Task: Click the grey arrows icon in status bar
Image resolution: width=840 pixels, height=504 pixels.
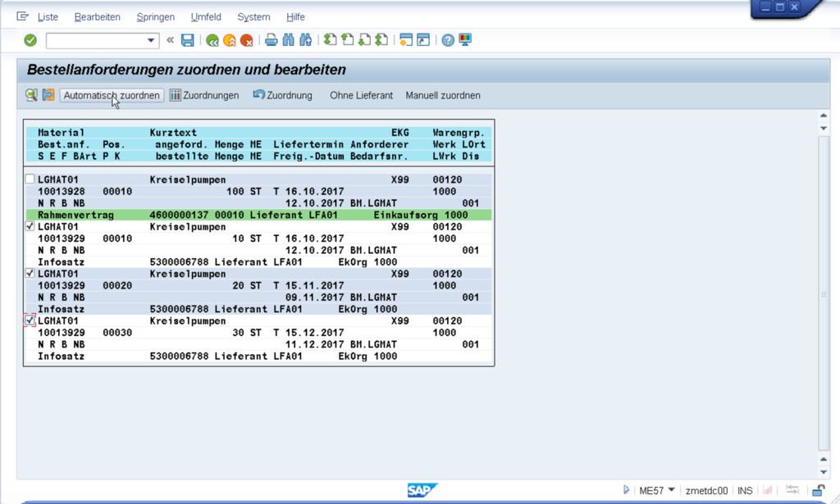Action: [792, 489]
